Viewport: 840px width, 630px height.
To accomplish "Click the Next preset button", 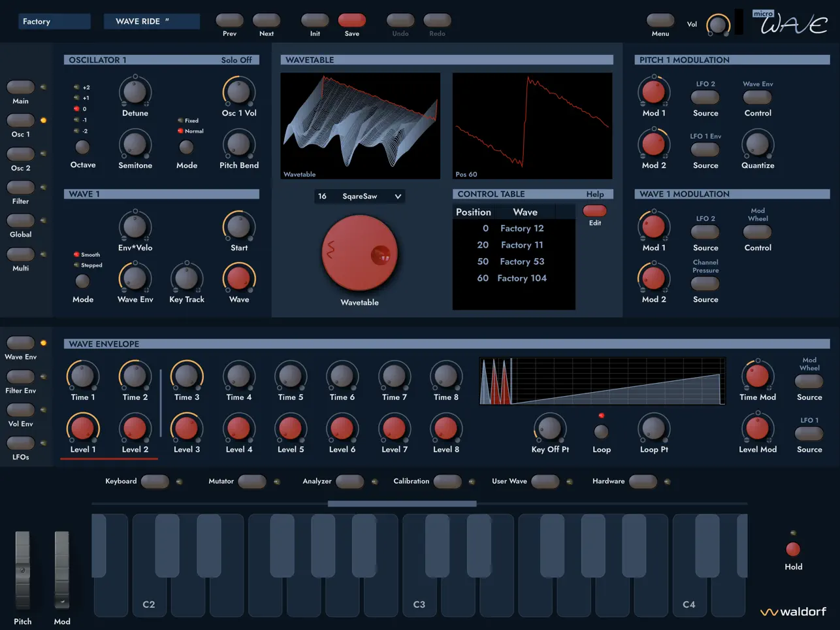I will click(x=267, y=20).
